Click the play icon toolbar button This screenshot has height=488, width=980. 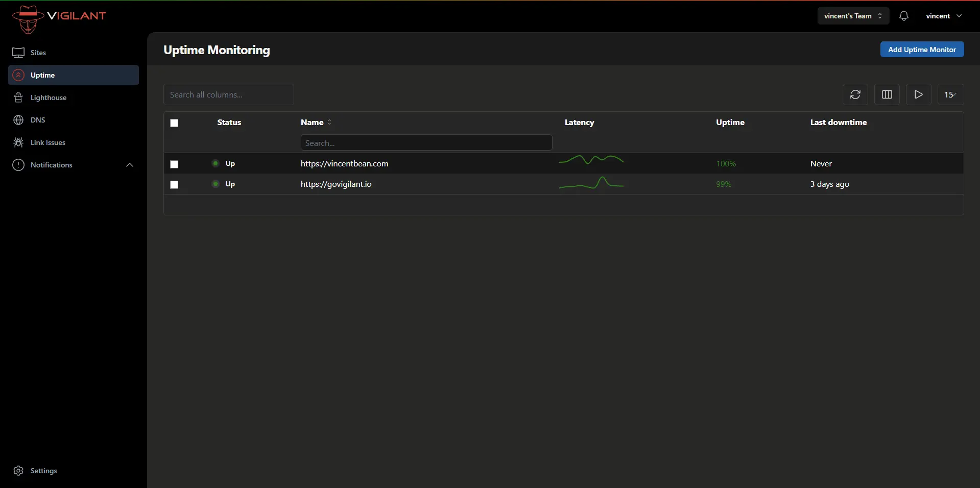[919, 94]
